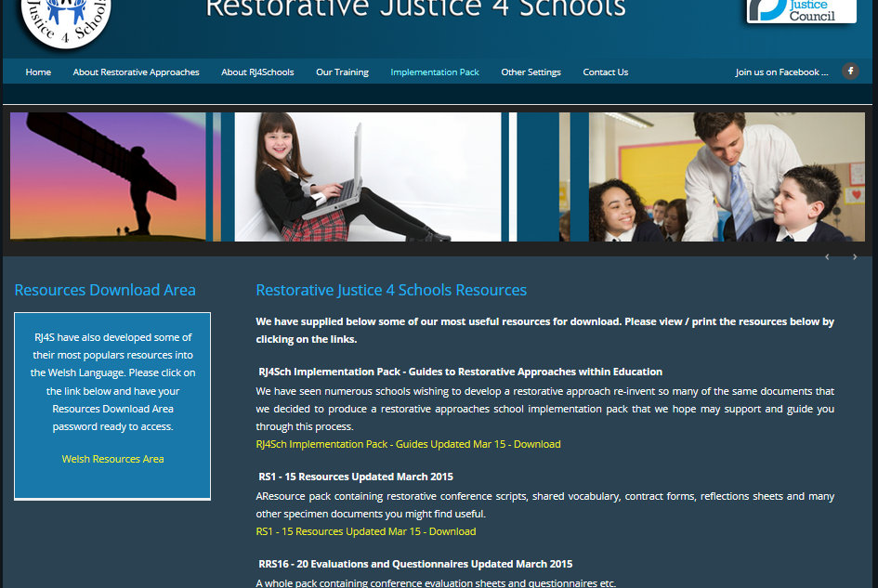Viewport: 878px width, 588px height.
Task: Click the RRS16 - 20 Evaluations and Questionnaires heading
Action: point(415,564)
